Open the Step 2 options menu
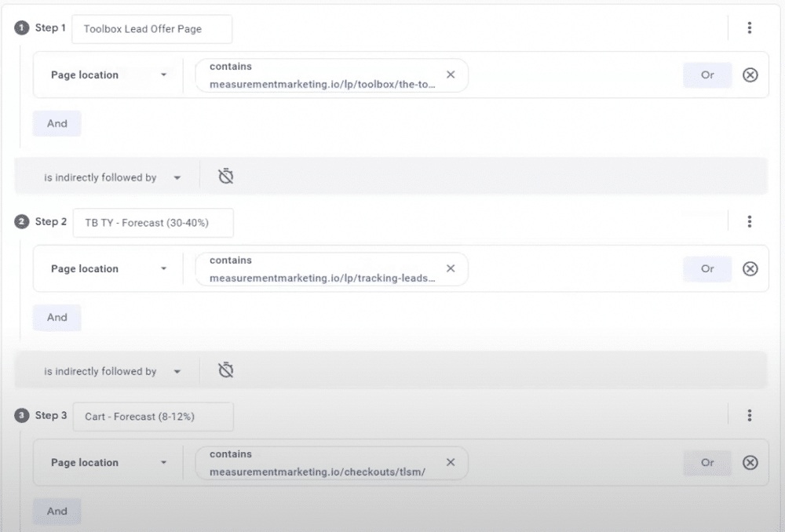The width and height of the screenshot is (785, 532). [750, 221]
